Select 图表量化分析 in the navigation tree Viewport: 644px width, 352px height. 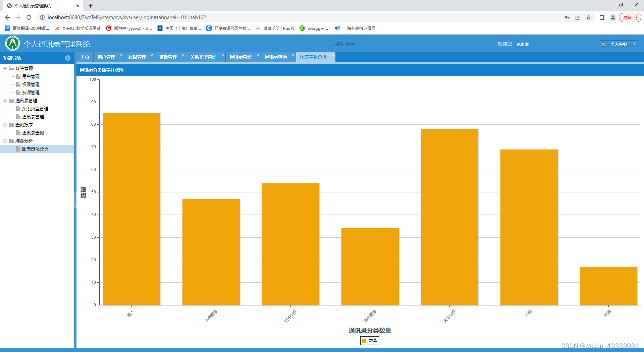(x=35, y=149)
